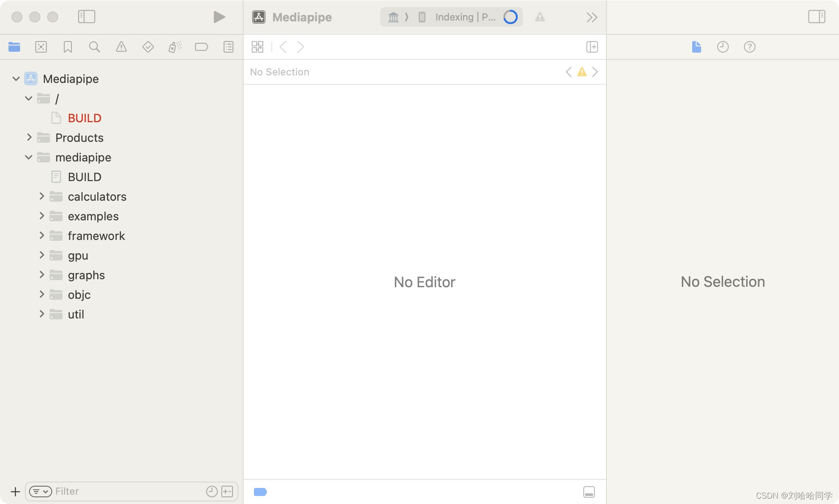The width and height of the screenshot is (839, 504).
Task: Open the run destination device selector
Action: tap(422, 17)
